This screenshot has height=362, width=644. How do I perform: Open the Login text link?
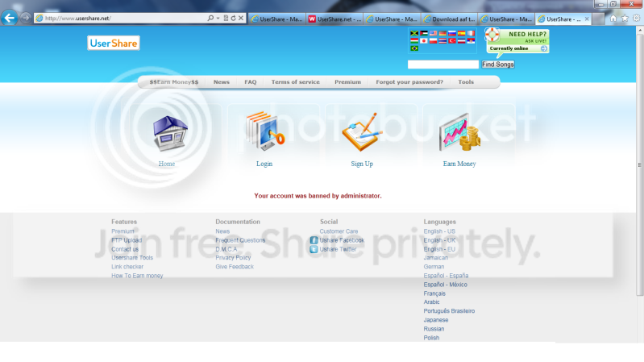click(x=264, y=164)
